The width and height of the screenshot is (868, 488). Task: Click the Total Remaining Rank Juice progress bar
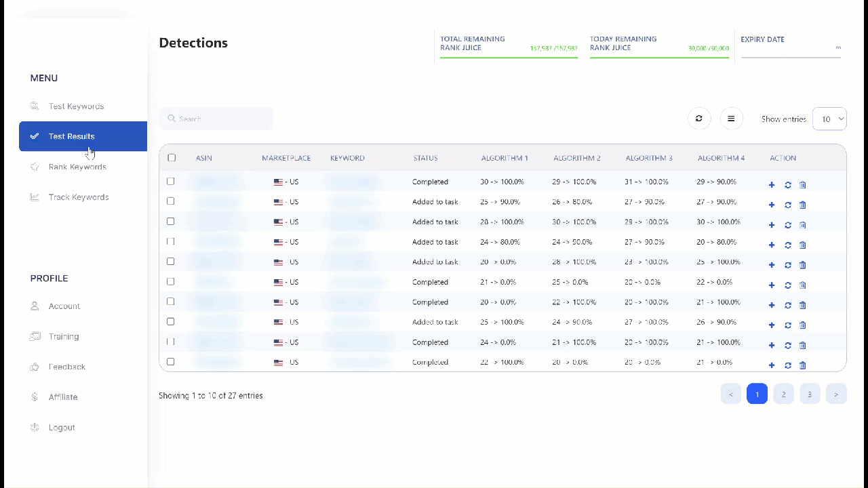509,58
